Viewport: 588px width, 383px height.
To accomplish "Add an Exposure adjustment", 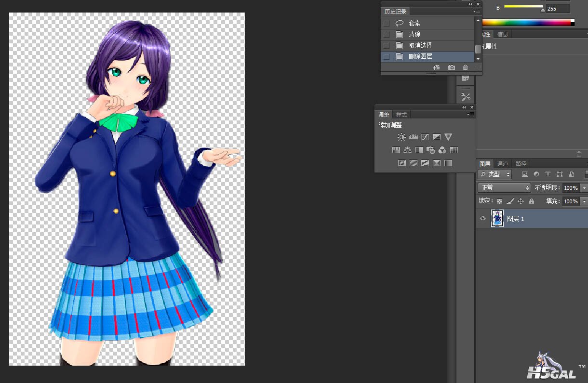I will pos(437,137).
